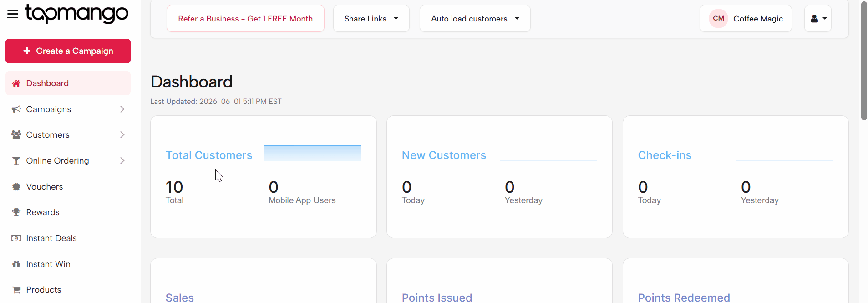
Task: Open the Check-ins card title
Action: tap(665, 155)
